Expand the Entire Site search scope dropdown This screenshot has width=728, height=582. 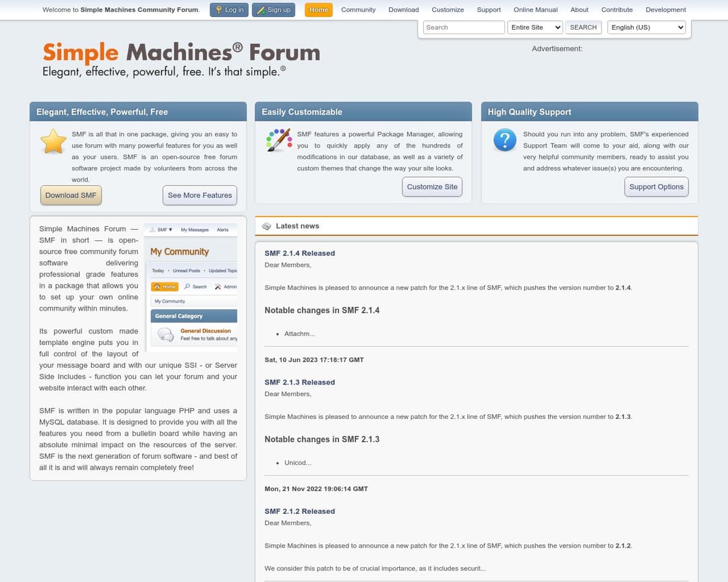pos(535,28)
